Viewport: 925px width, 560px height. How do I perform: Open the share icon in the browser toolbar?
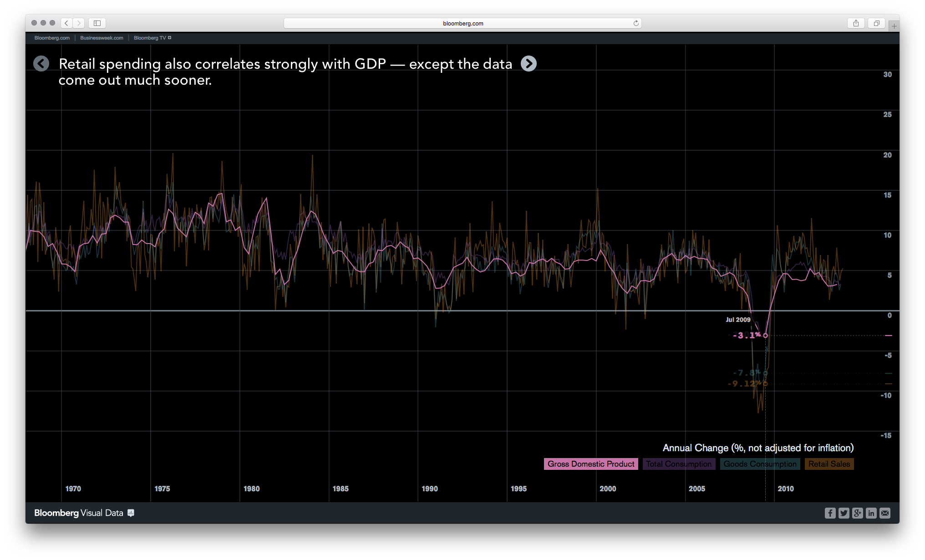[856, 23]
